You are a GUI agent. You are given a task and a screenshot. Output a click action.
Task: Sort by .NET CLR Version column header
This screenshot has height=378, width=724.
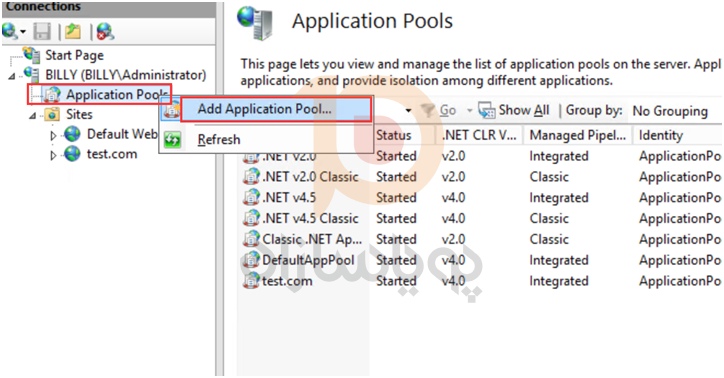[x=478, y=135]
